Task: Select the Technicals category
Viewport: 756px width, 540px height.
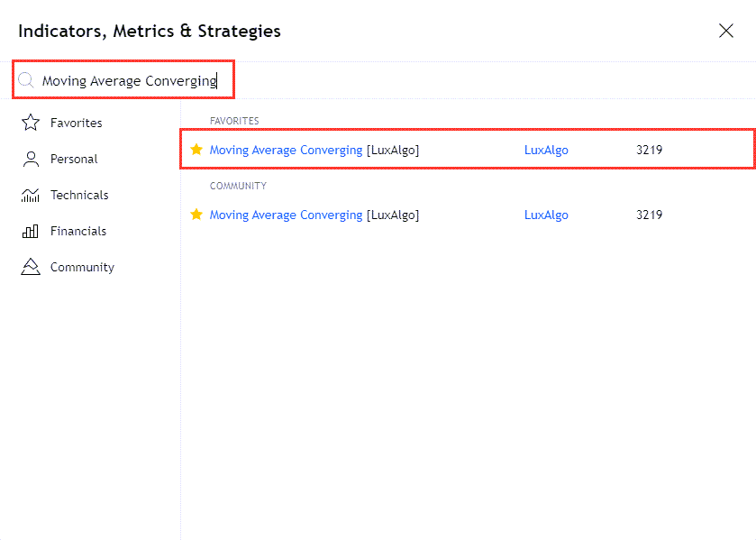Action: click(79, 195)
